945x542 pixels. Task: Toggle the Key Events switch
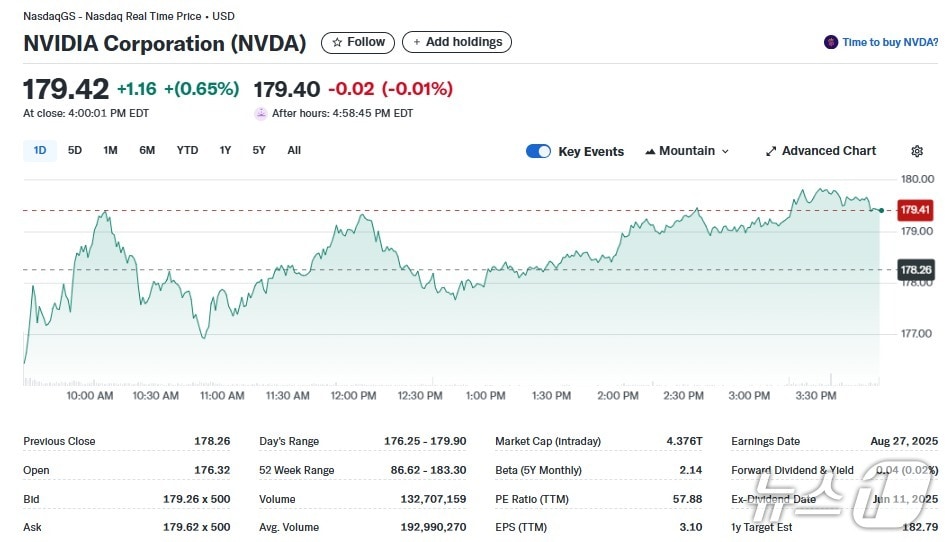538,151
